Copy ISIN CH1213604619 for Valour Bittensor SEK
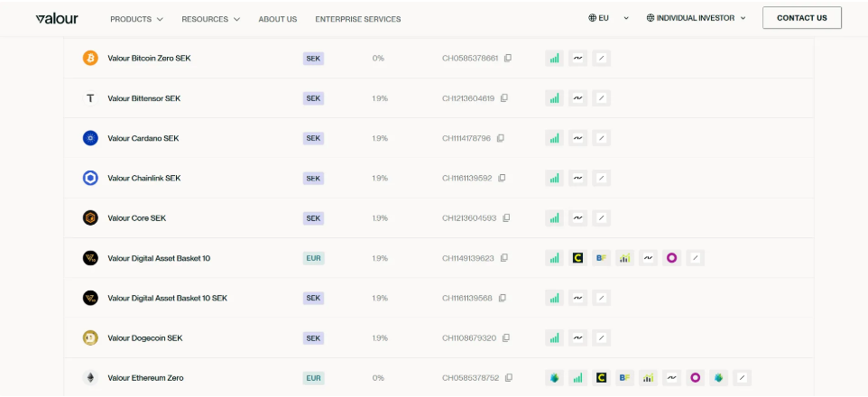This screenshot has height=397, width=868. (x=503, y=98)
